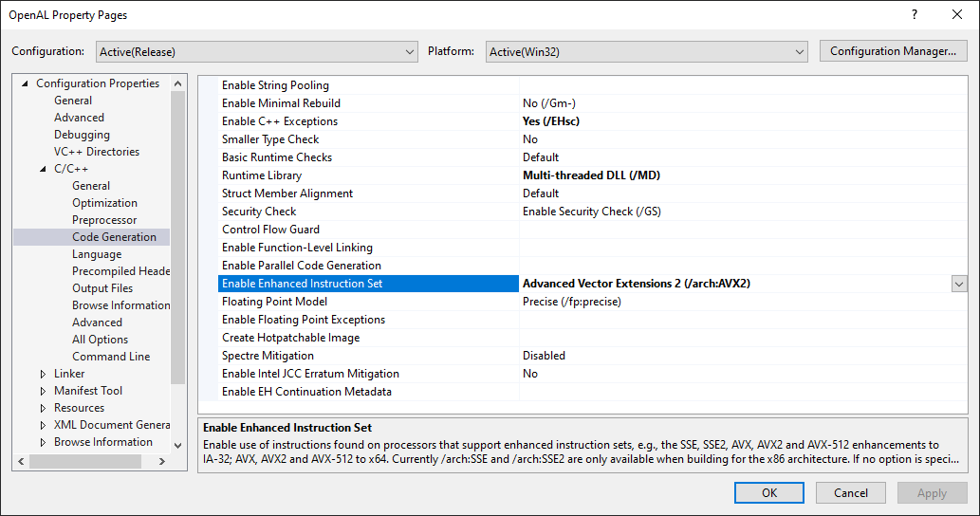Select the Language tree item

97,254
